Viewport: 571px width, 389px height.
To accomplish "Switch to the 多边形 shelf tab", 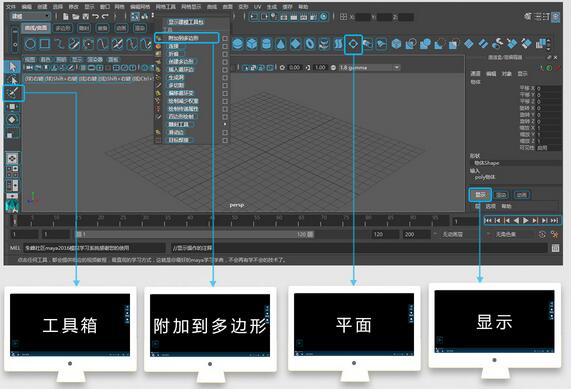I will [x=63, y=28].
